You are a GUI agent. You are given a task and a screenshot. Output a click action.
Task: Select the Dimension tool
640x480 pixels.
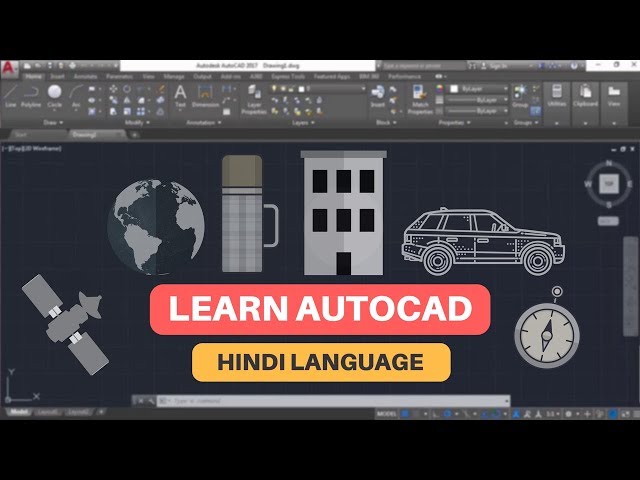pyautogui.click(x=205, y=96)
